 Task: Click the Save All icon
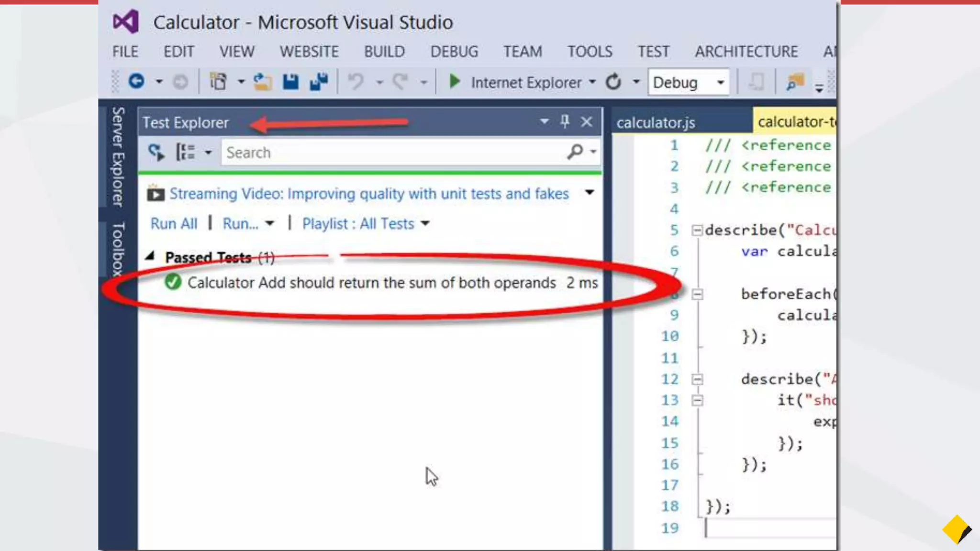(319, 82)
